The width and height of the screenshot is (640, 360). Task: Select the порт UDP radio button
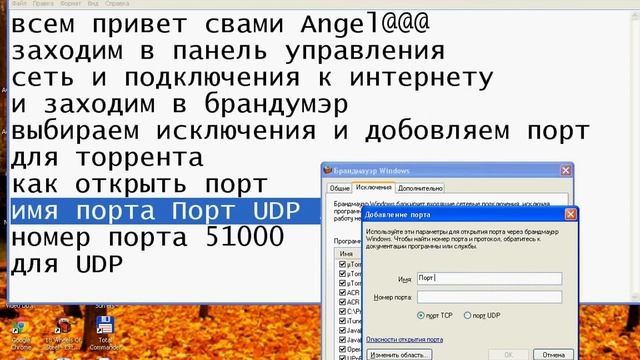[x=468, y=316]
